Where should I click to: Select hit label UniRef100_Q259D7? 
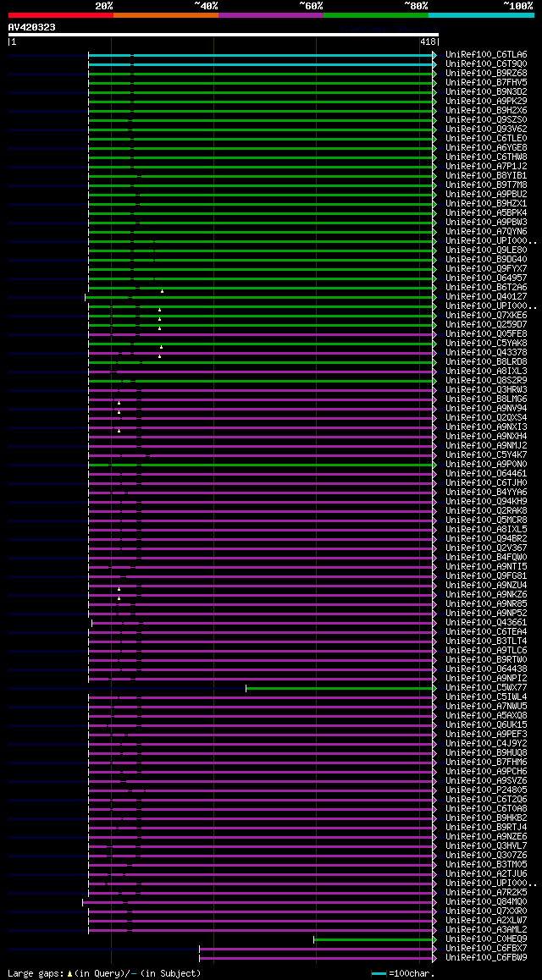click(486, 325)
